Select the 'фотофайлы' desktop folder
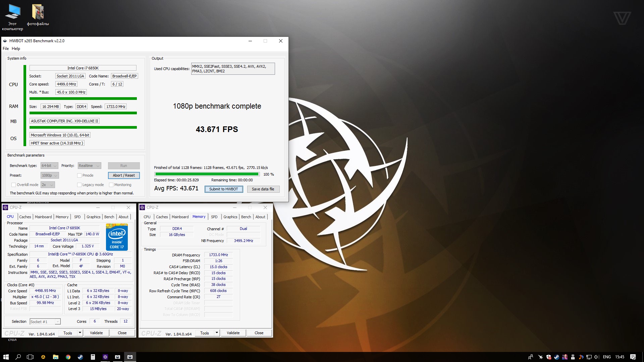 38,15
